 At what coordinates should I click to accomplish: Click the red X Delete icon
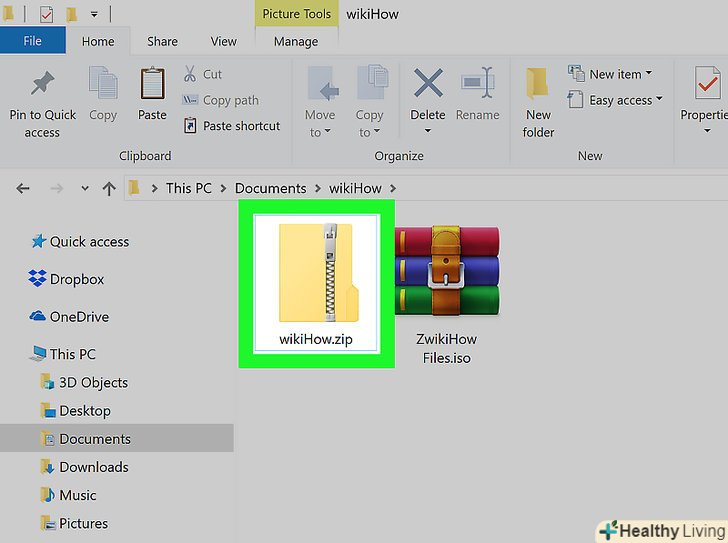[428, 83]
